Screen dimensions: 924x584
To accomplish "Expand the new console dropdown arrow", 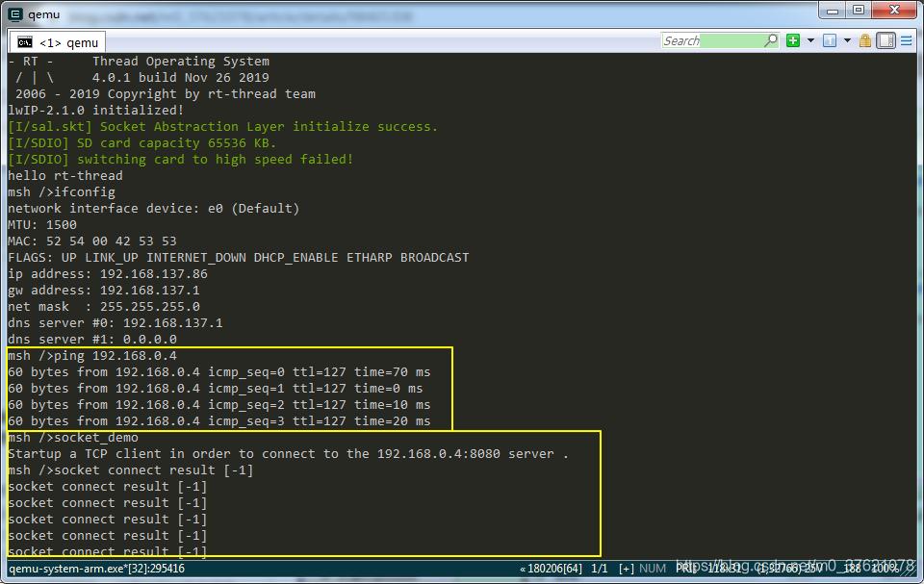I will pyautogui.click(x=810, y=40).
